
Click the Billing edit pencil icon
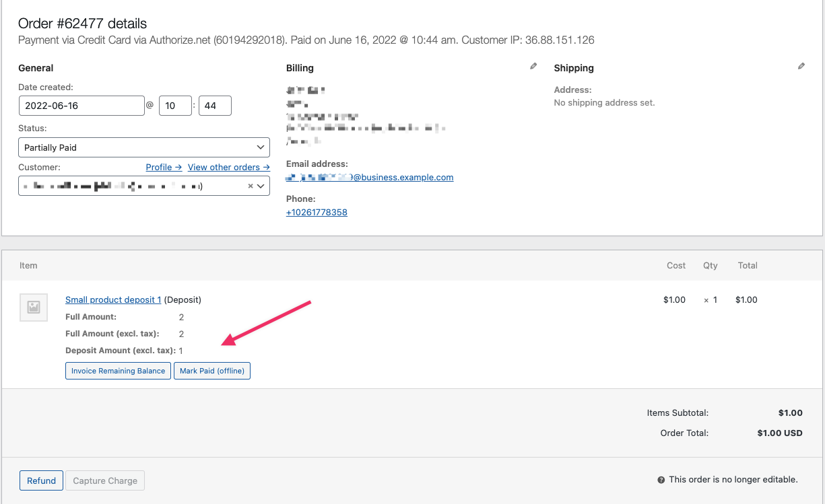point(533,66)
